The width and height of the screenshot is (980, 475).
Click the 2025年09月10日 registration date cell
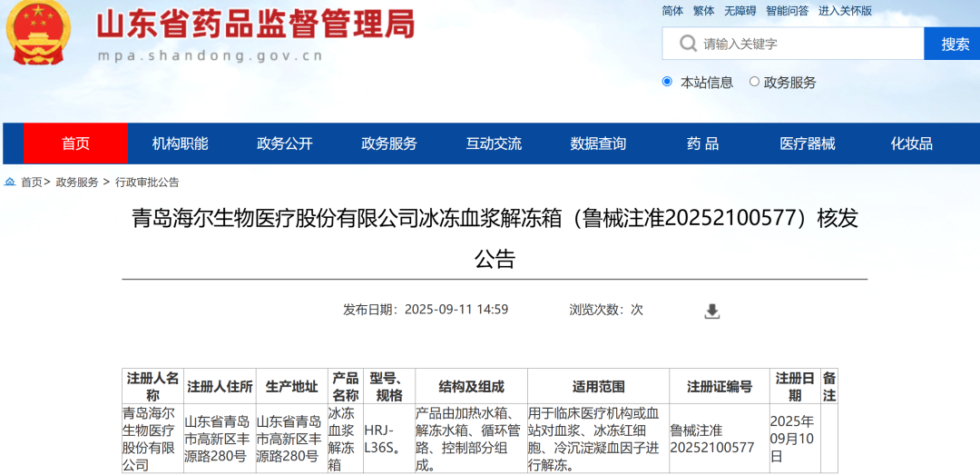coord(795,439)
